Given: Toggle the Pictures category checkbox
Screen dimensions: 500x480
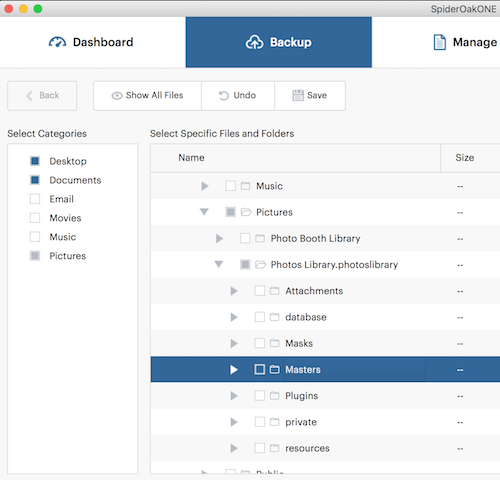Looking at the screenshot, I should click(35, 256).
